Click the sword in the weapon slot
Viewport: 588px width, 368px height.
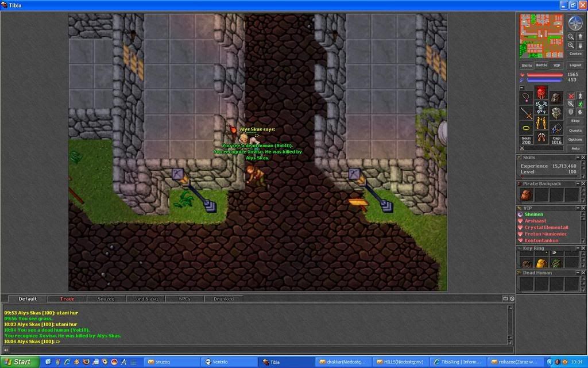526,113
